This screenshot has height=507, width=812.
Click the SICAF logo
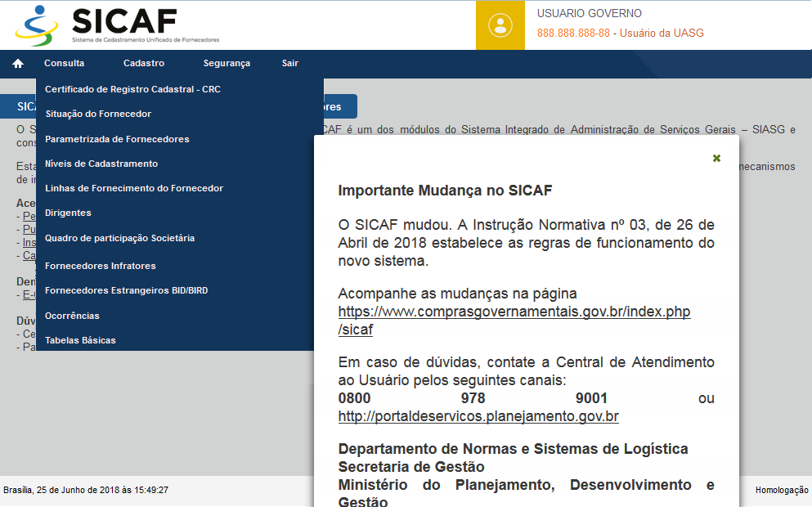pyautogui.click(x=118, y=25)
